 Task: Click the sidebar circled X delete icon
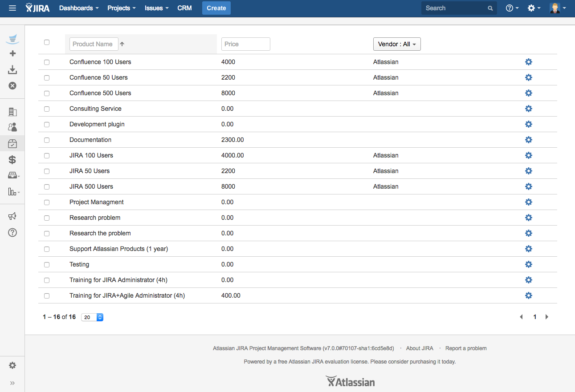[12, 85]
